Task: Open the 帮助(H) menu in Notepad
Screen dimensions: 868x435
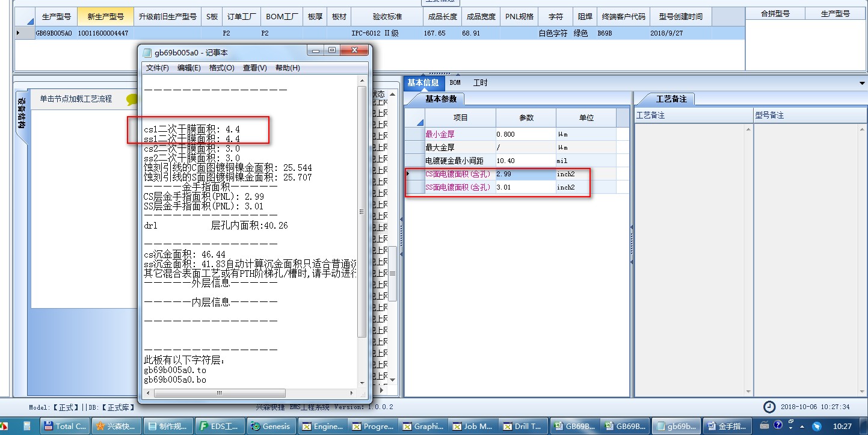Action: click(288, 68)
